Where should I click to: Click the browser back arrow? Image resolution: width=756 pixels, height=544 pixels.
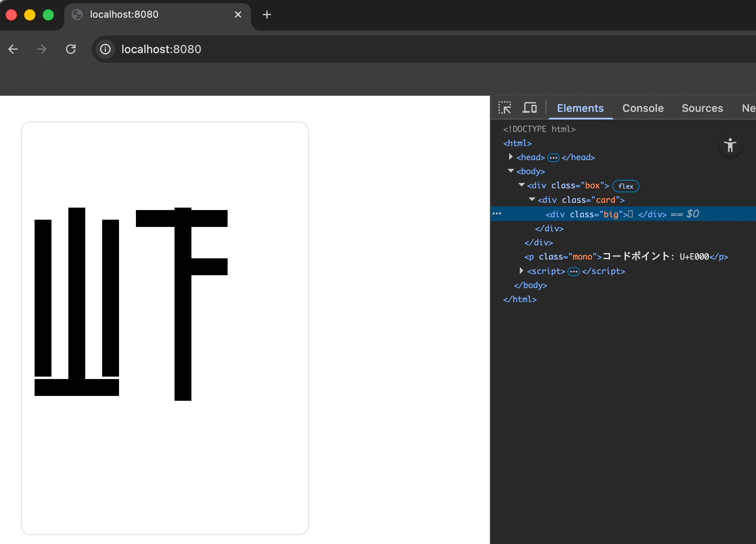(x=13, y=49)
